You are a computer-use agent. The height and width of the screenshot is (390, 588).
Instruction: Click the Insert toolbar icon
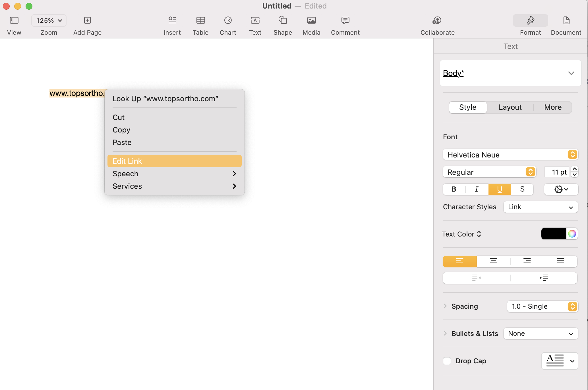[x=172, y=20]
